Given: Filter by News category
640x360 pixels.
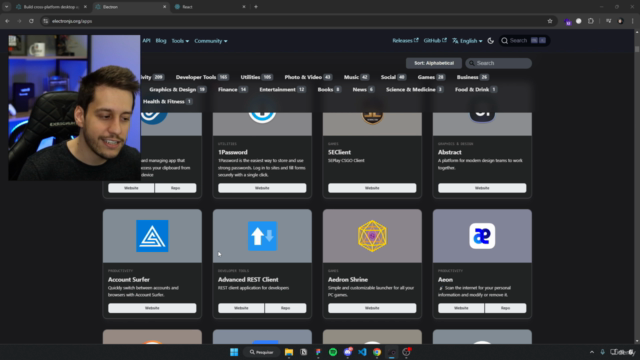Looking at the screenshot, I should [x=363, y=89].
